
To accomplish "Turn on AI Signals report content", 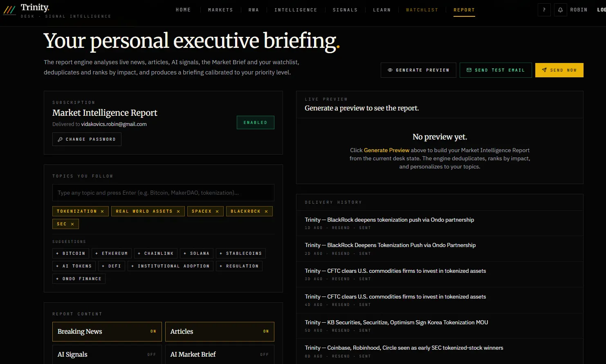I will click(107, 355).
